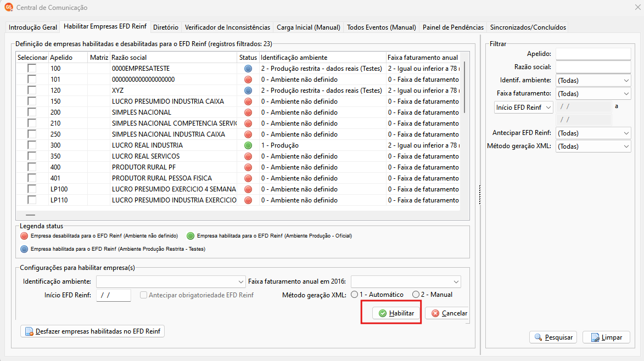Click red status icon for LUCRO REAL SERVICOS

pyautogui.click(x=248, y=156)
